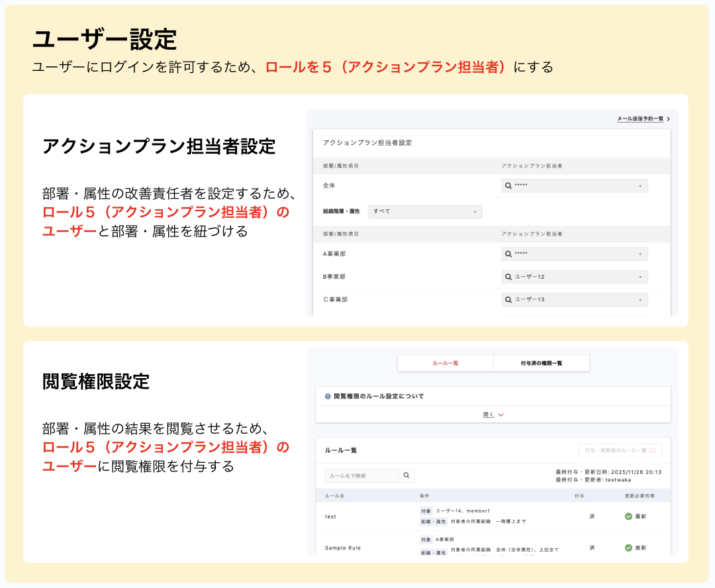Click the search magnifier in the 全体 assignee selector
The image size is (715, 588).
pyautogui.click(x=507, y=185)
